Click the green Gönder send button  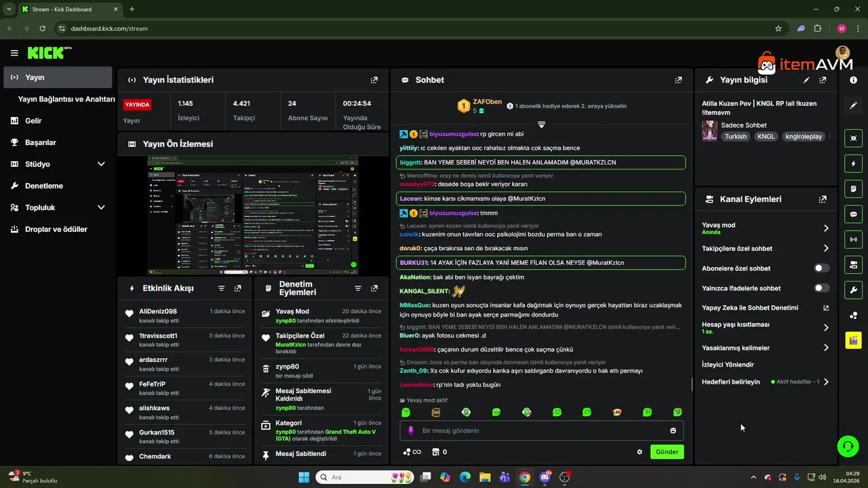[667, 452]
